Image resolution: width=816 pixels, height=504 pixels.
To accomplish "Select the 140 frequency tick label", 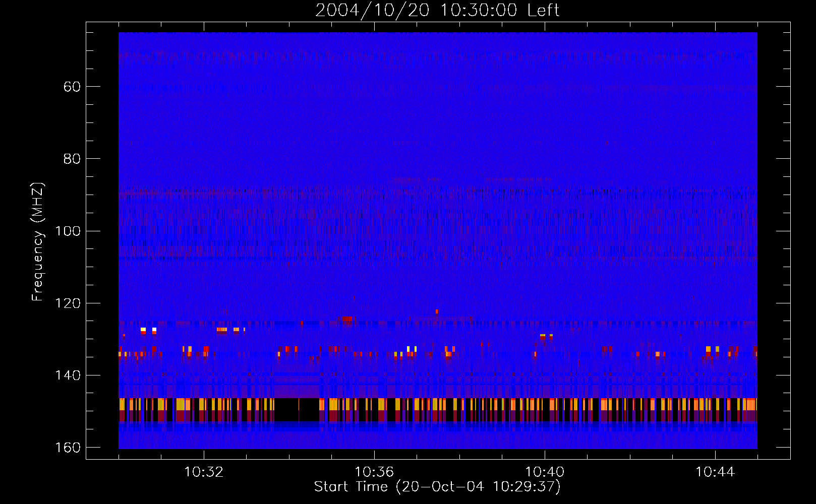I will [68, 375].
